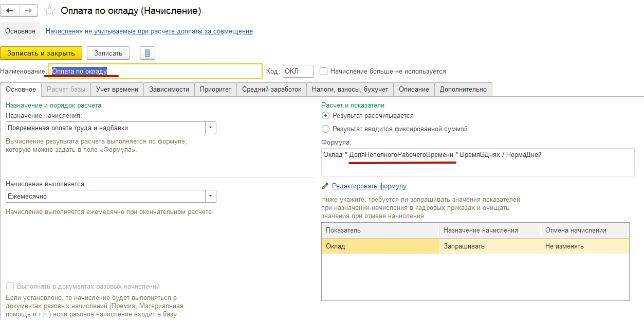Open the 'Средний заработок' tab
The width and height of the screenshot is (644, 320).
tap(272, 89)
